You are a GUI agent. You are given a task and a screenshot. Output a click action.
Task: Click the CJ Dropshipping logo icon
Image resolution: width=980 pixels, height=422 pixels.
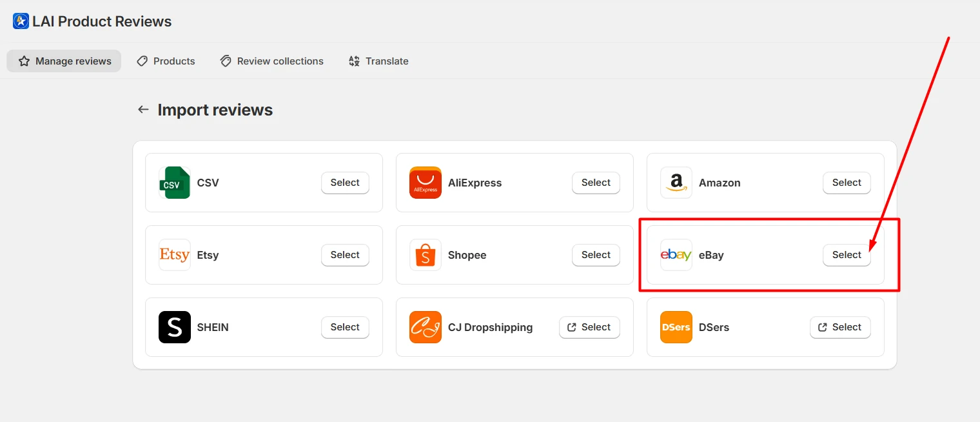426,327
